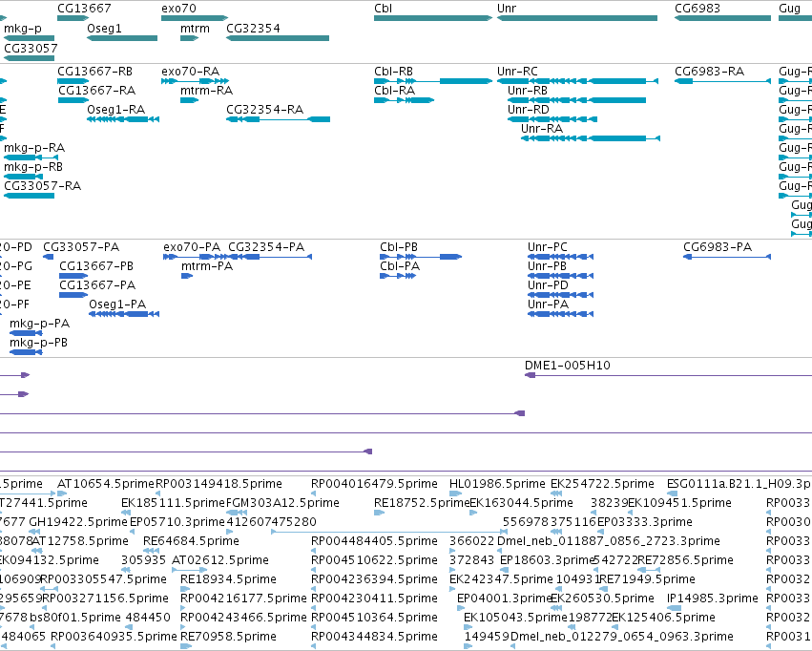The width and height of the screenshot is (812, 651).
Task: Click the mkg-p-PA protein feature
Action: coord(26,333)
